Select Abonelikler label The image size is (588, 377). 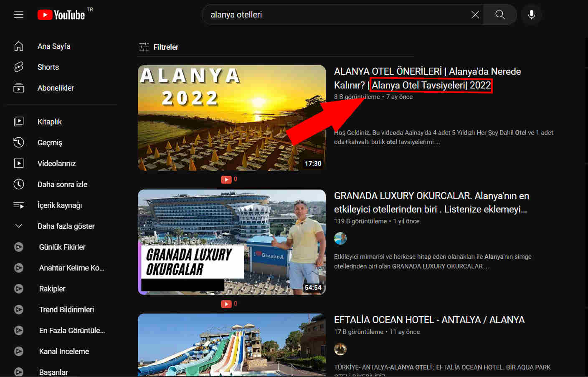(56, 88)
